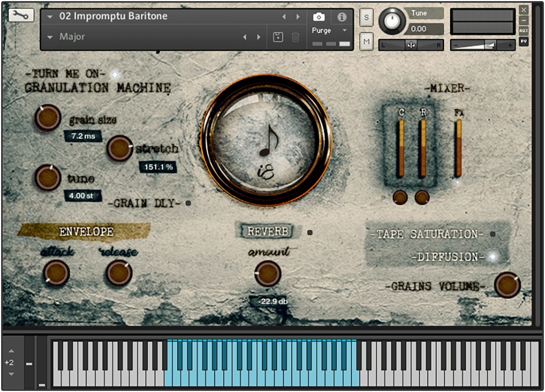545x392 pixels.
Task: Open the instrument info icon
Action: click(342, 17)
